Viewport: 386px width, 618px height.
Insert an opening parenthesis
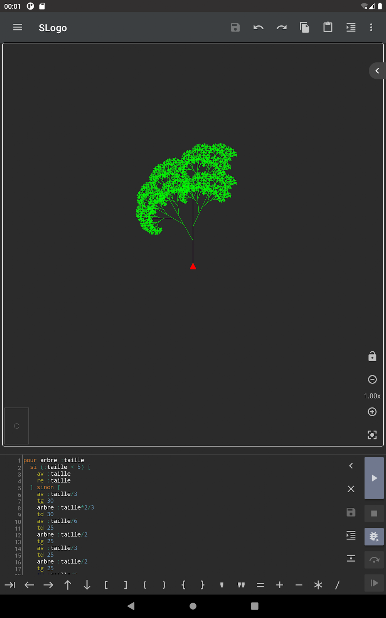tap(145, 585)
